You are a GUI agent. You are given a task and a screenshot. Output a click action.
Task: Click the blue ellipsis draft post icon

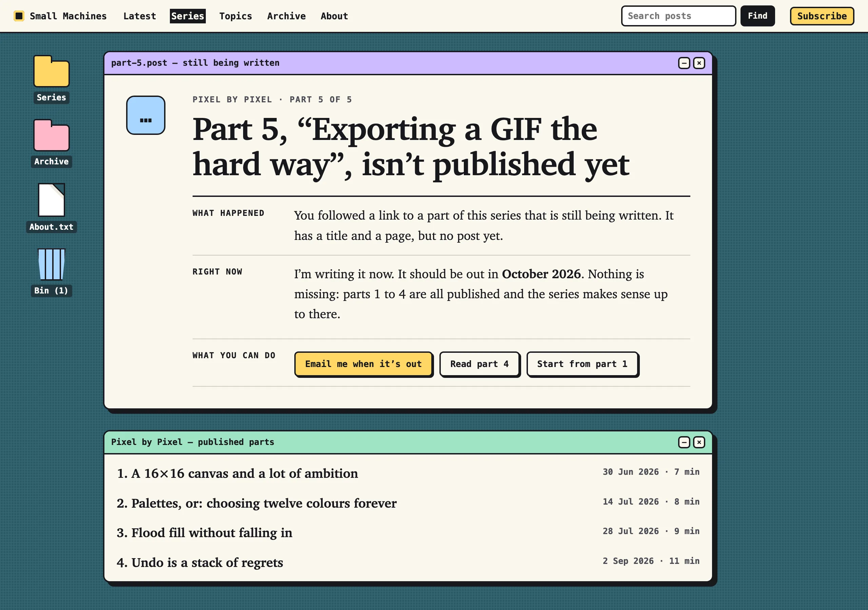(145, 115)
